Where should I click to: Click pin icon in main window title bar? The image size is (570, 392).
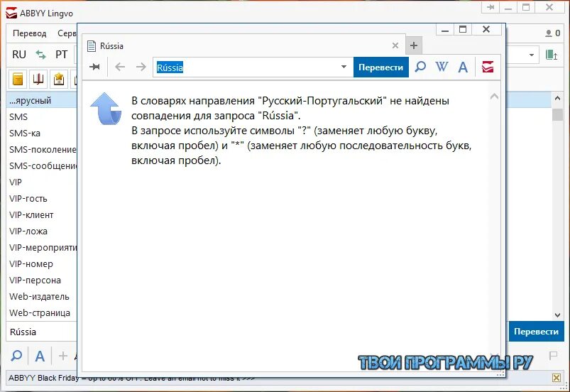coord(490,7)
